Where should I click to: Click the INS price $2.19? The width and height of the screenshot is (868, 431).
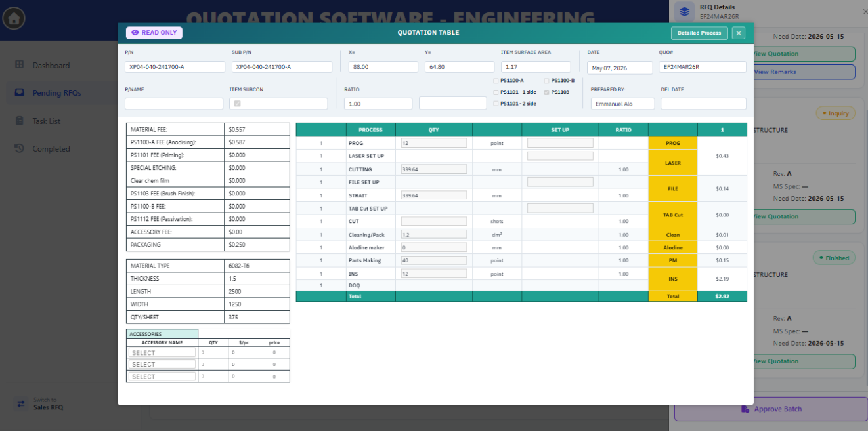[x=722, y=279]
